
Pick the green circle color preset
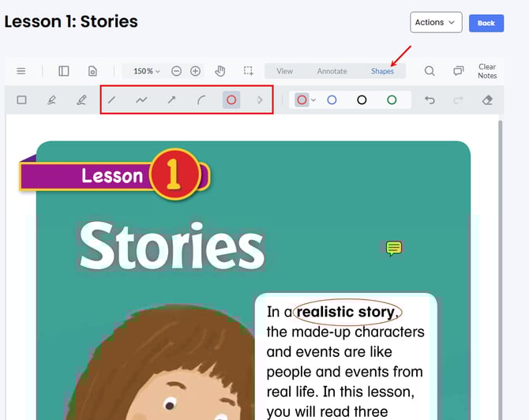(392, 100)
